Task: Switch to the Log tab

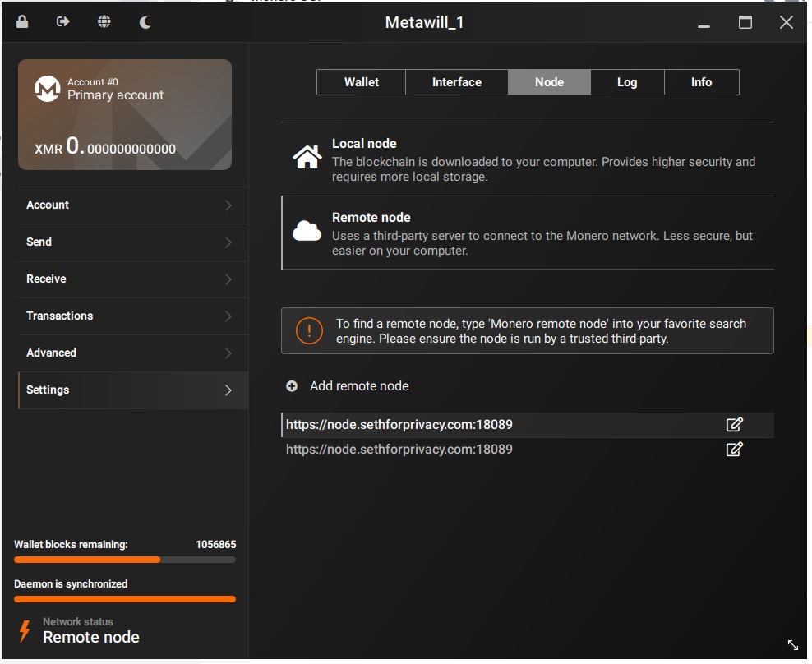Action: coord(627,82)
